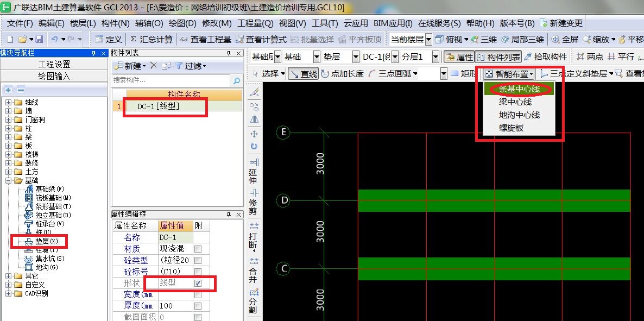Image resolution: width=644 pixels, height=321 pixels.
Task: Activate 拾取构件 eyedropper tool
Action: pyautogui.click(x=546, y=56)
